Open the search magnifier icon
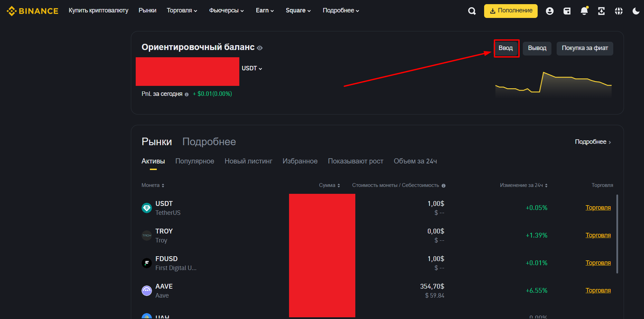Screen dimensions: 644x319 pos(472,11)
